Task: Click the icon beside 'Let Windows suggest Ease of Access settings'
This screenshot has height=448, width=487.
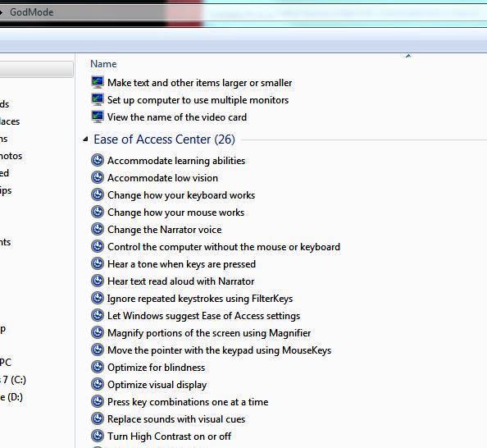Action: point(98,315)
